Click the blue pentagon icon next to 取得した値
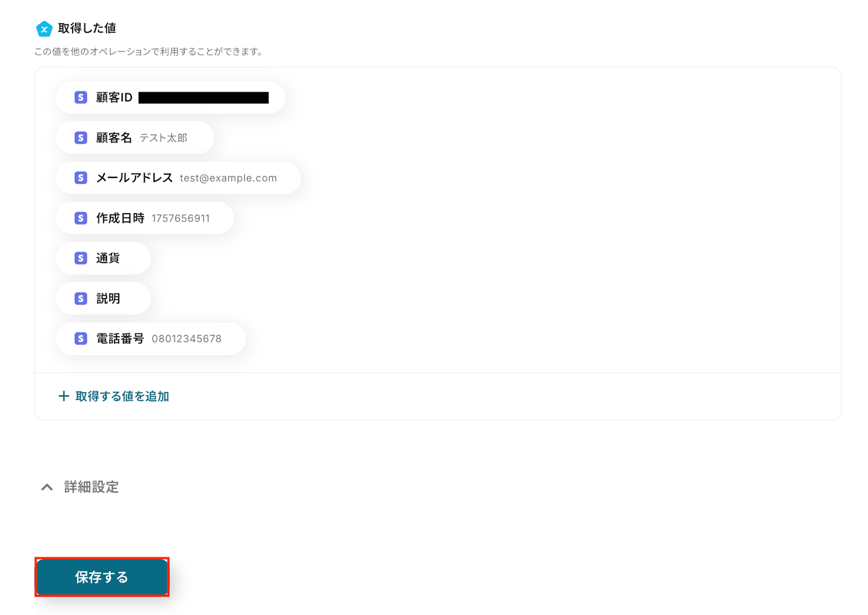The width and height of the screenshot is (868, 615). point(44,29)
